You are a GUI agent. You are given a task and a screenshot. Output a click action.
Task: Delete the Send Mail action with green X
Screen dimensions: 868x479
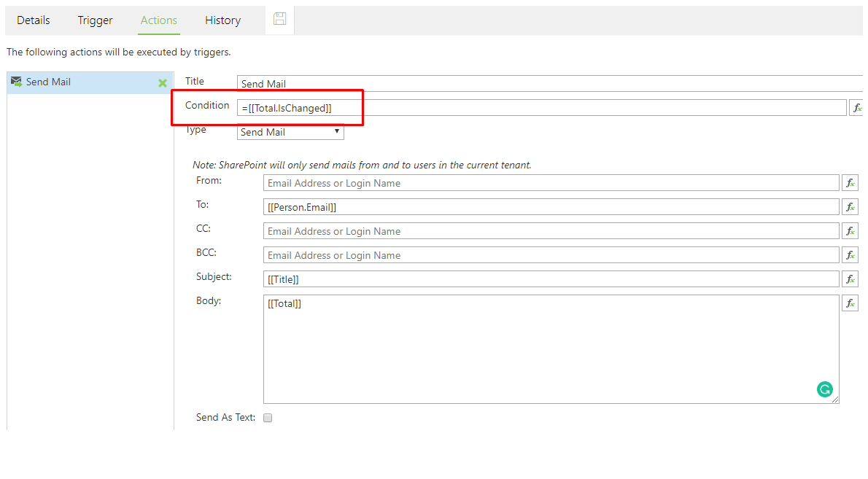163,83
